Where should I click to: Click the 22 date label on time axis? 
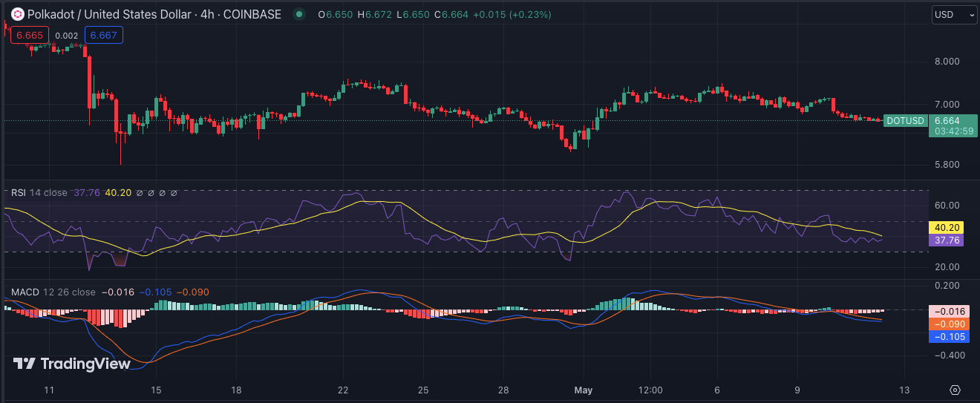point(343,390)
